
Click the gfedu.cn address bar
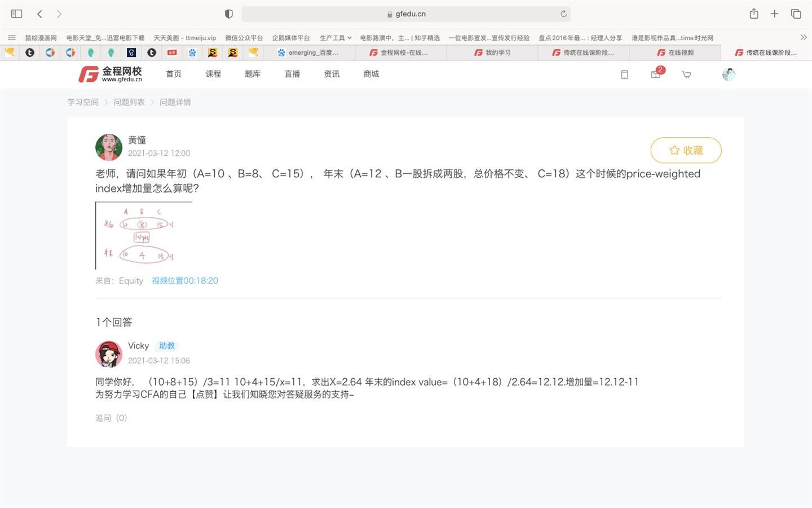point(406,14)
